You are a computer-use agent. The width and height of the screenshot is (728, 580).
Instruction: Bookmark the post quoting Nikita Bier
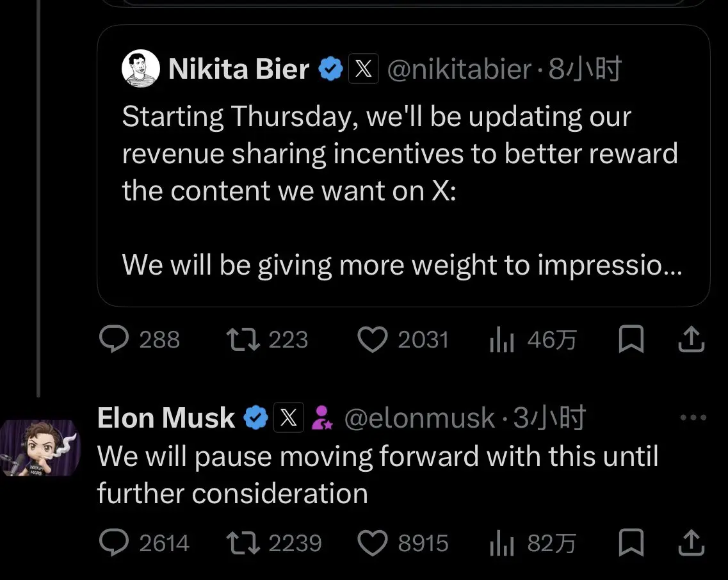tap(631, 340)
